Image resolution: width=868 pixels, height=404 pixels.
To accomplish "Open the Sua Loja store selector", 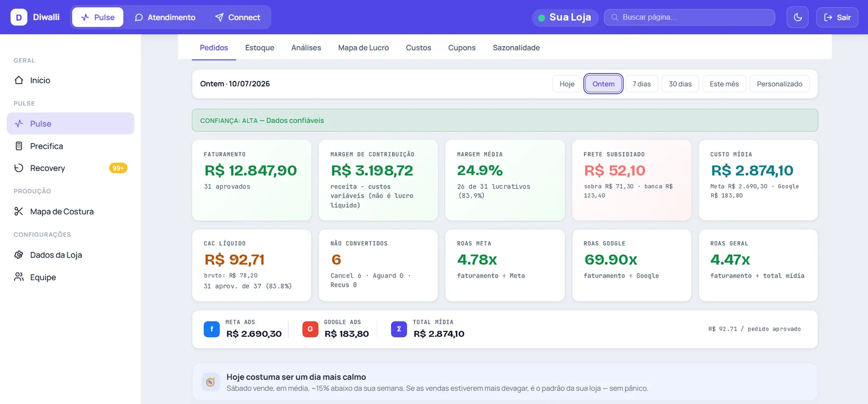I will point(565,17).
